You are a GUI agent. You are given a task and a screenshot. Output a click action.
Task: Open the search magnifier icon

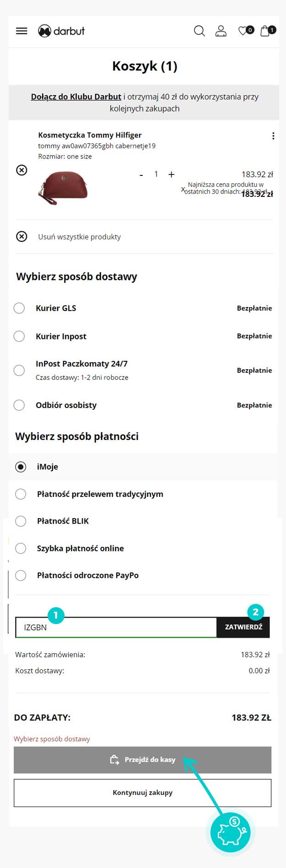pyautogui.click(x=199, y=31)
